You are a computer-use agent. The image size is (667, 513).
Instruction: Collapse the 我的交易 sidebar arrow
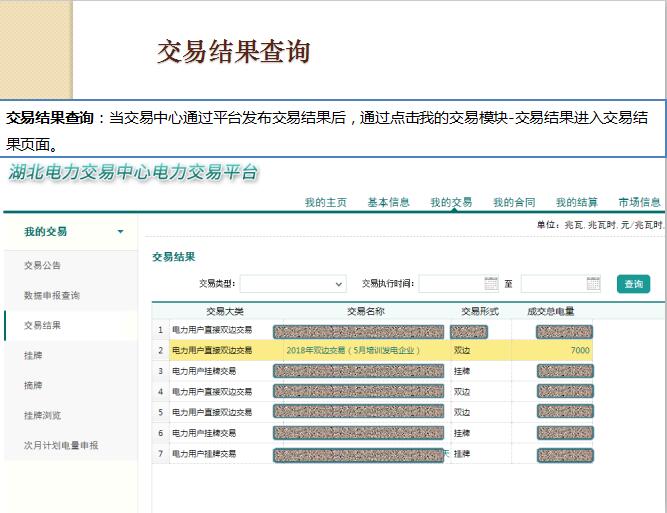pos(121,232)
